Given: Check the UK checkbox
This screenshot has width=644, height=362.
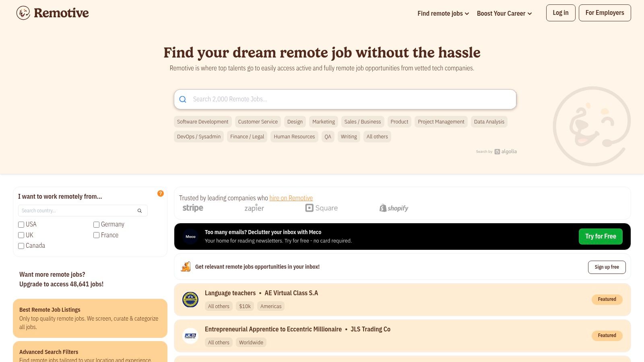Looking at the screenshot, I should 21,235.
